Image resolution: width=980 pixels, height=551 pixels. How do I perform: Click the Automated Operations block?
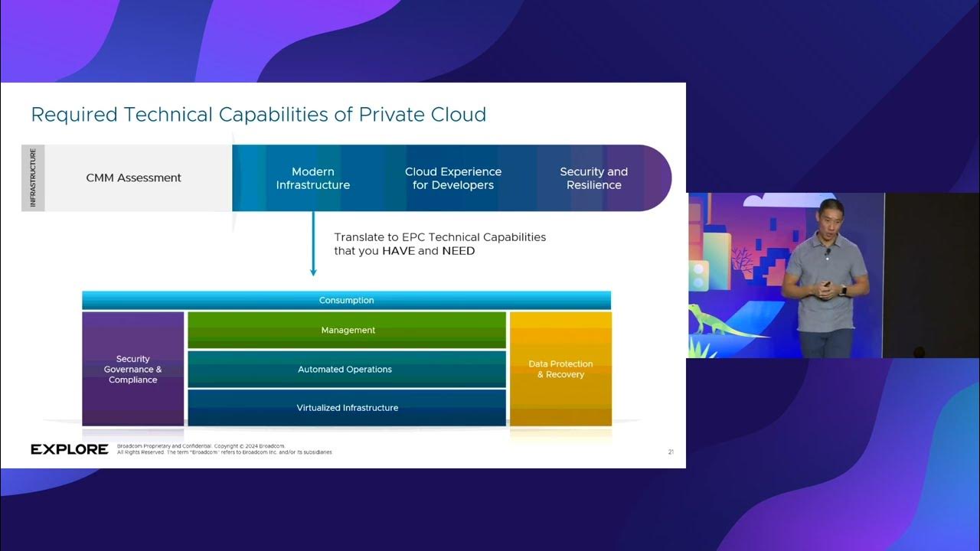[345, 370]
